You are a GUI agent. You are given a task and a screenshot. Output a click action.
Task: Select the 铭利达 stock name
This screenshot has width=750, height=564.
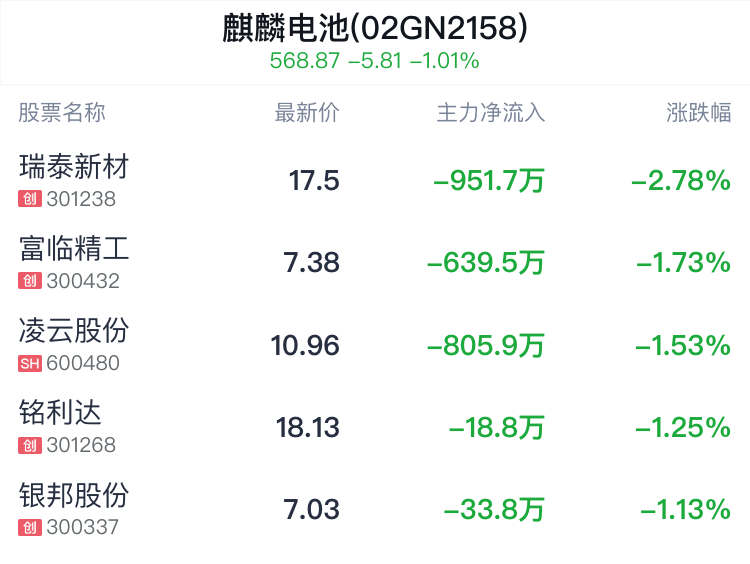click(60, 412)
